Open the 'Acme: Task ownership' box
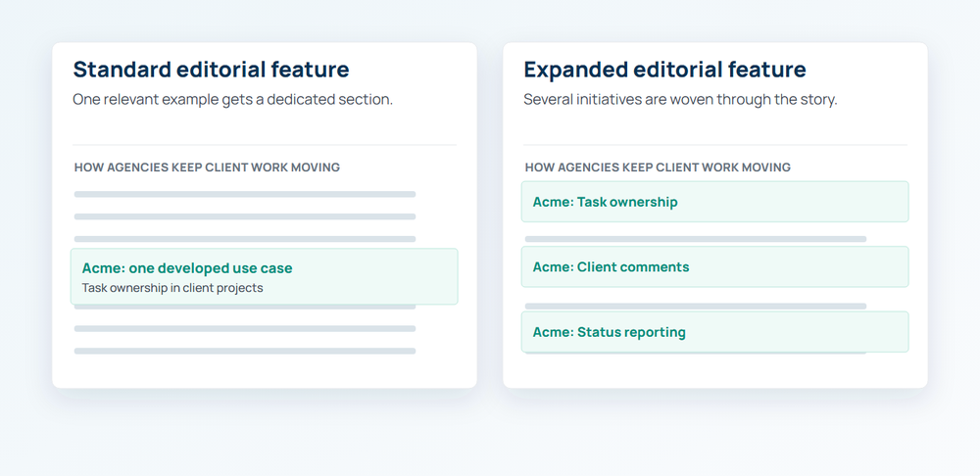 tap(715, 202)
